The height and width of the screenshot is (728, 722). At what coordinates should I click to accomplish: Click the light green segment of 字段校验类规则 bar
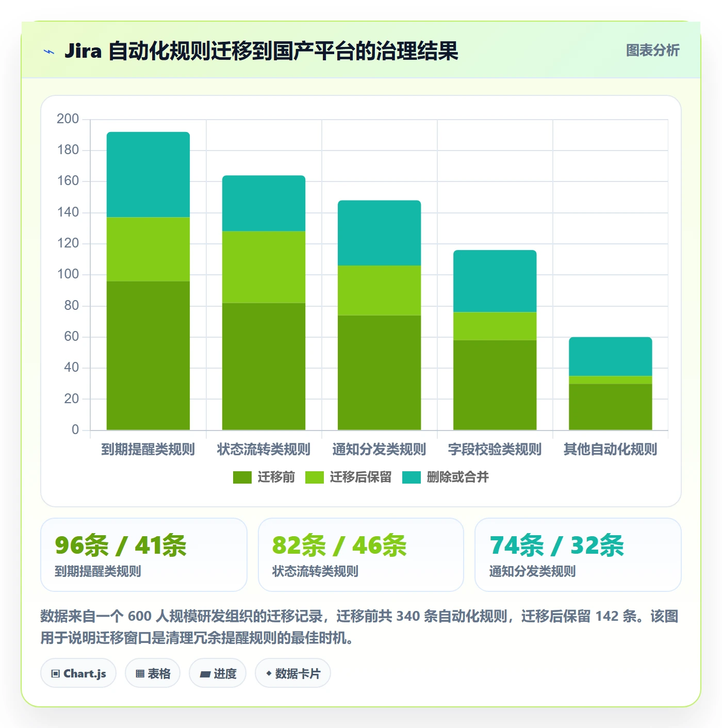[495, 326]
